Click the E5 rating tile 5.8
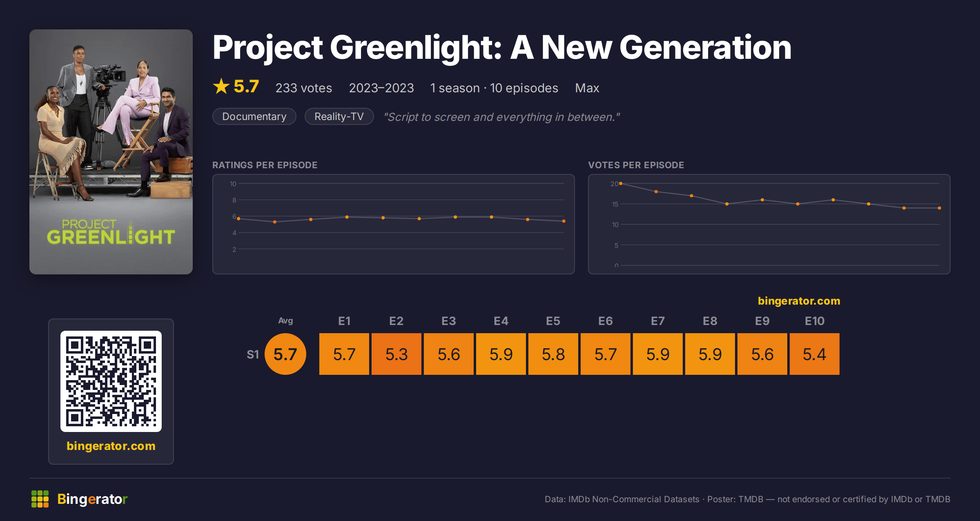The image size is (980, 521). tap(553, 354)
